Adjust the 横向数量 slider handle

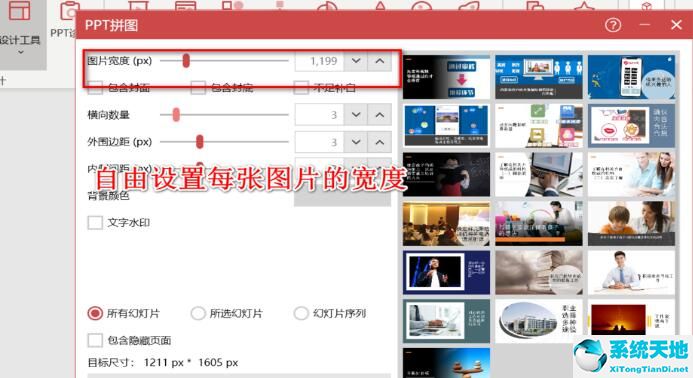click(176, 115)
